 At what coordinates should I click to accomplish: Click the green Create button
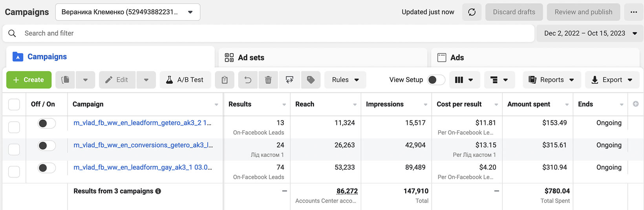(x=29, y=80)
